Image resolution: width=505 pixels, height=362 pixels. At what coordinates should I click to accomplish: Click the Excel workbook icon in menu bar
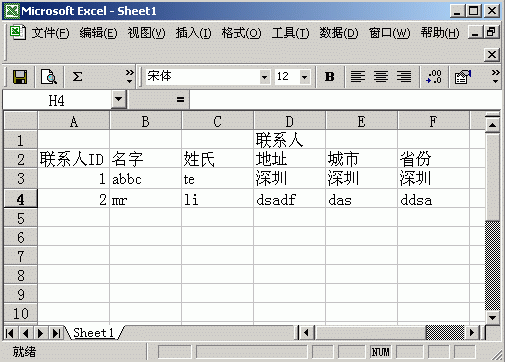tap(17, 32)
